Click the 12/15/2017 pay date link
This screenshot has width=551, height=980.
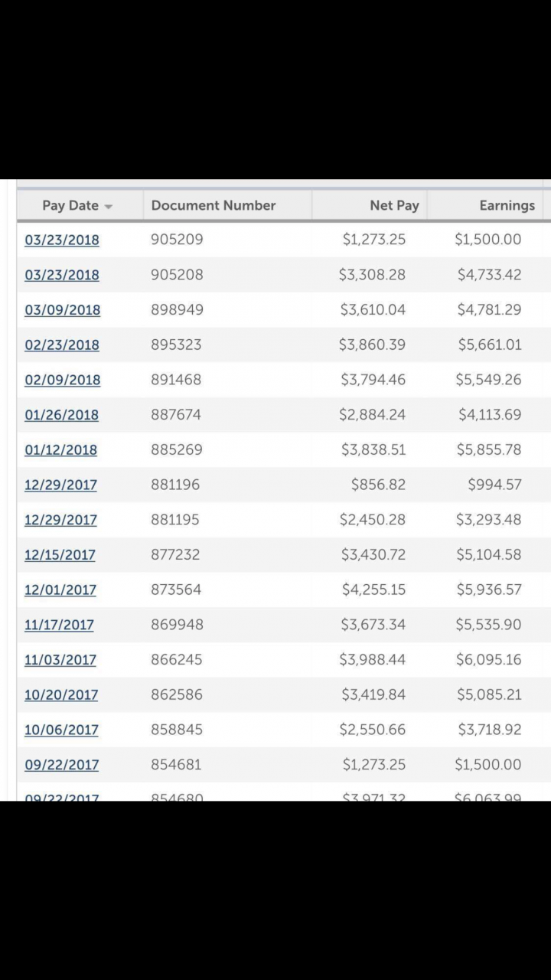coord(60,555)
